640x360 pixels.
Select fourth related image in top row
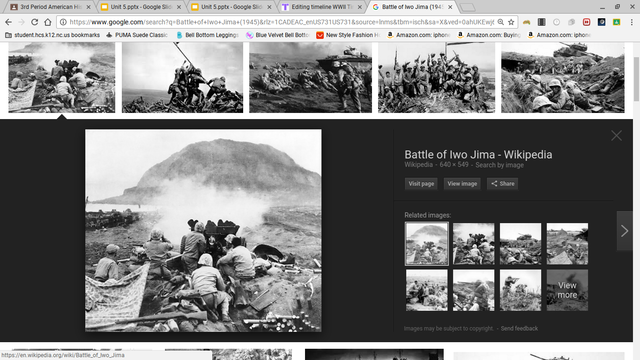(567, 244)
